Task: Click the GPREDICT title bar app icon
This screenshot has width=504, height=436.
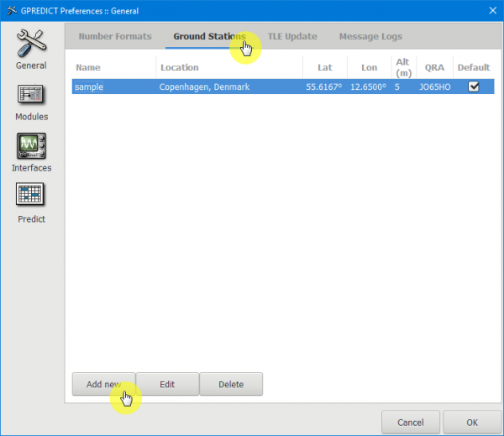Action: pyautogui.click(x=11, y=10)
